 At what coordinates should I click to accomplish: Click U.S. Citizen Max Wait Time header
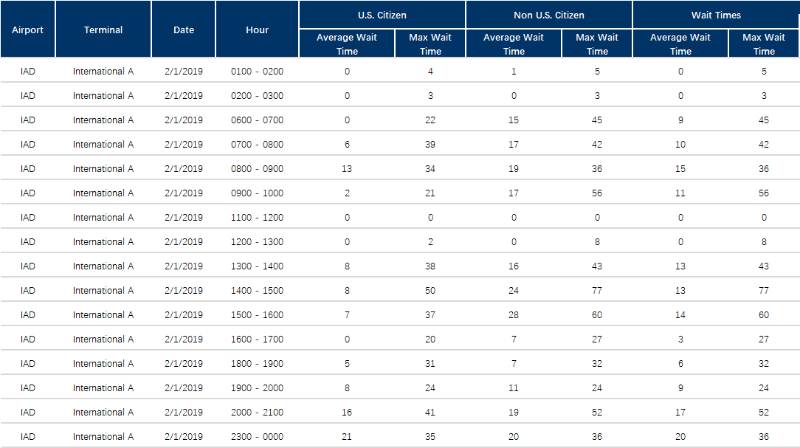pyautogui.click(x=430, y=44)
